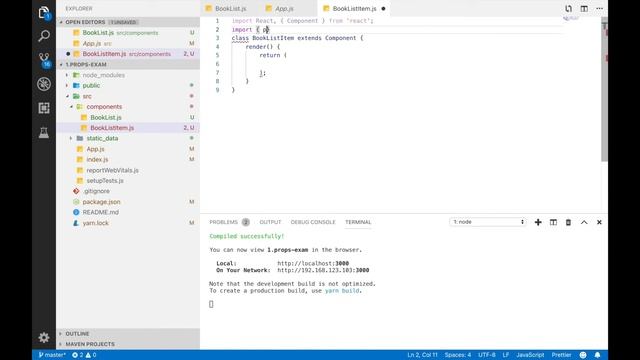Viewport: 640px width, 360px height.
Task: Collapse the 1.PROPS-EXAM folder section
Action: point(128,64)
